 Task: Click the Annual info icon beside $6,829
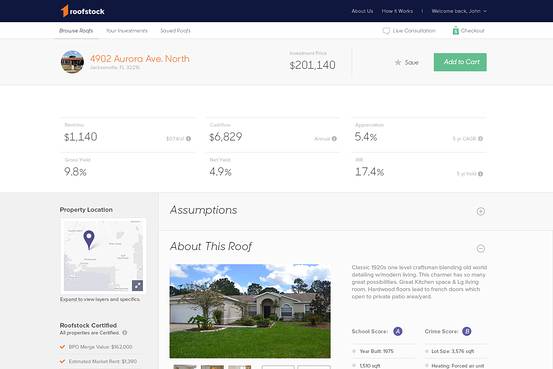pyautogui.click(x=334, y=139)
